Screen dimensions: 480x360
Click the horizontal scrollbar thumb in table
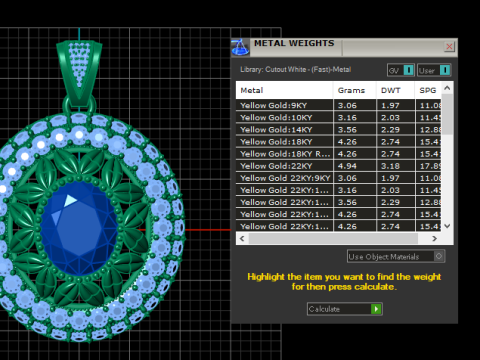click(333, 239)
